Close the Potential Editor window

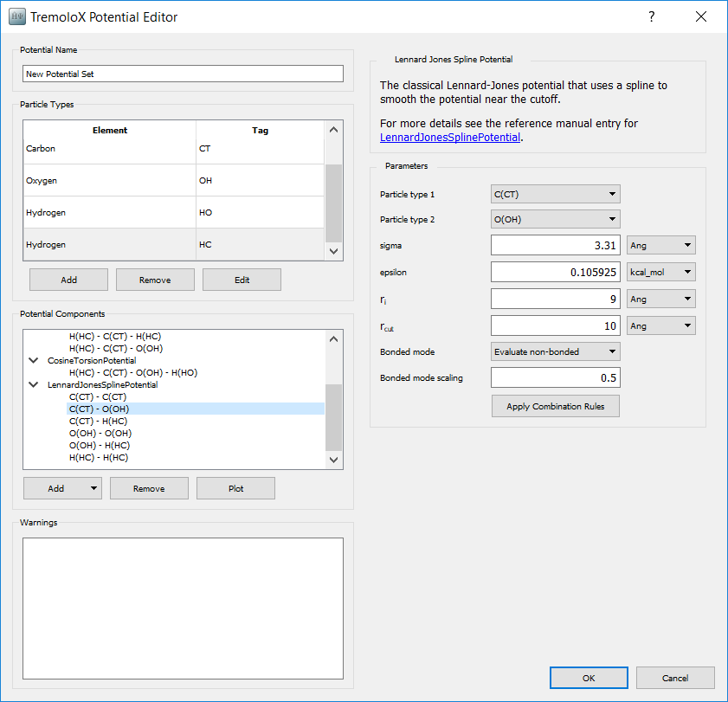coord(701,16)
